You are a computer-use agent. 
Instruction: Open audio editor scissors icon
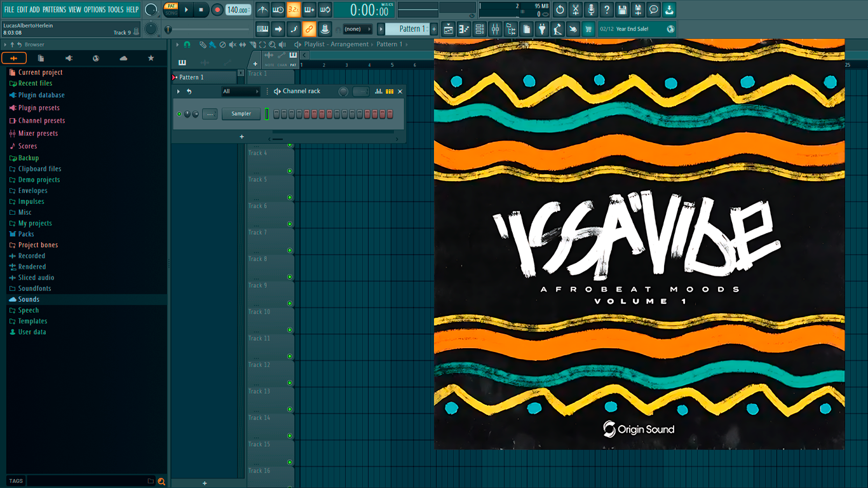[x=576, y=10]
